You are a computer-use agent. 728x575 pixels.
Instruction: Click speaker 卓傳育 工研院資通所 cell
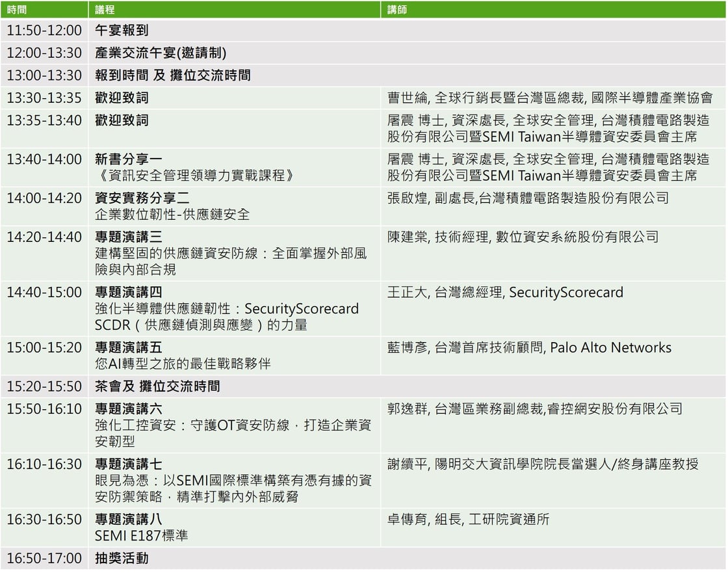point(553,528)
